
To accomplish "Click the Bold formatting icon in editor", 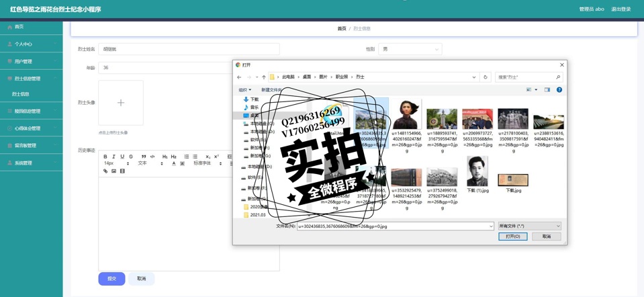I will [x=105, y=157].
